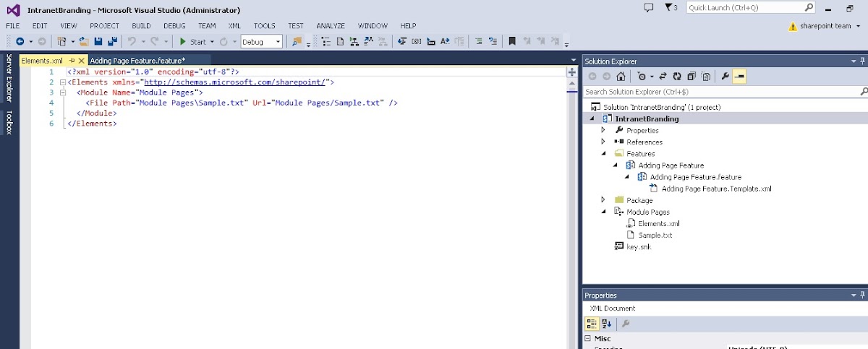
Task: Click the Refresh icon in Solution Explorer
Action: click(x=676, y=76)
